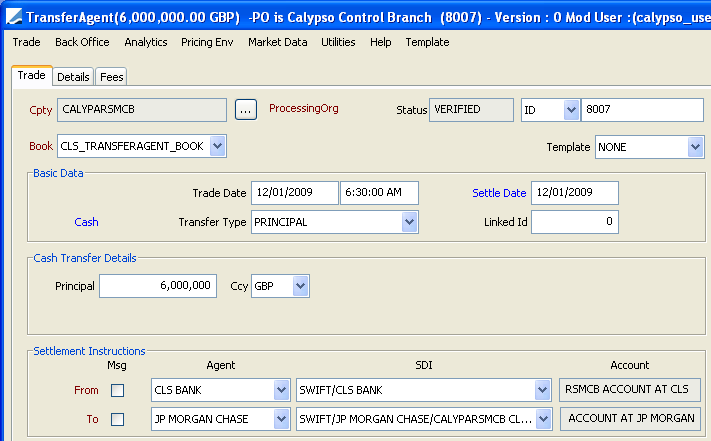Viewport: 711px width, 441px height.
Task: Click the Settle Date input field
Action: [575, 193]
